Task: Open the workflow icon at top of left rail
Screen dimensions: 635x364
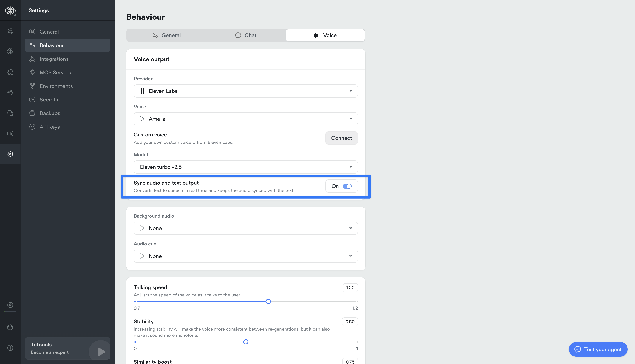Action: 10,31
